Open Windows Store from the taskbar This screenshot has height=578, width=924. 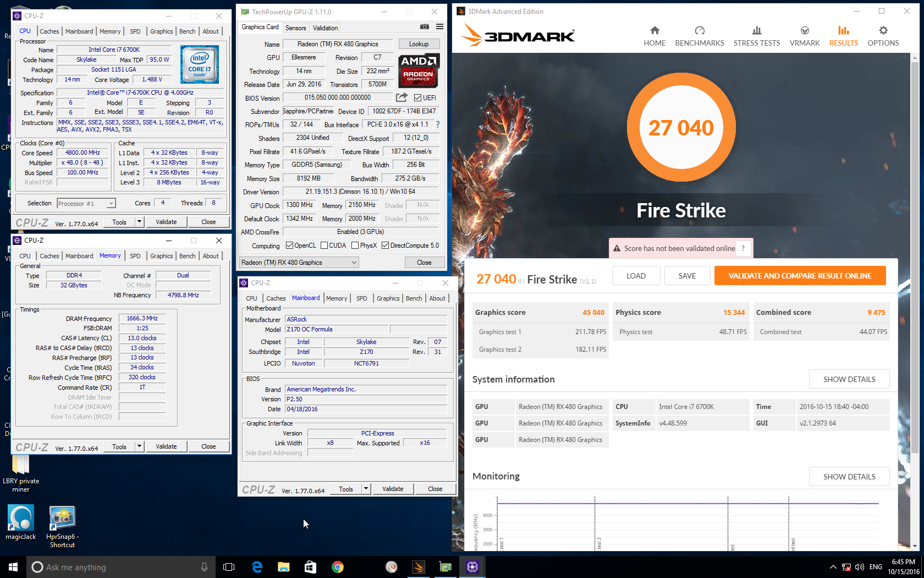point(311,567)
